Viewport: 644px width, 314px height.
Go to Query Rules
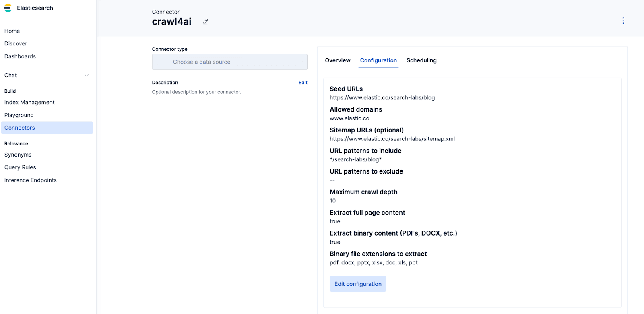pyautogui.click(x=20, y=167)
